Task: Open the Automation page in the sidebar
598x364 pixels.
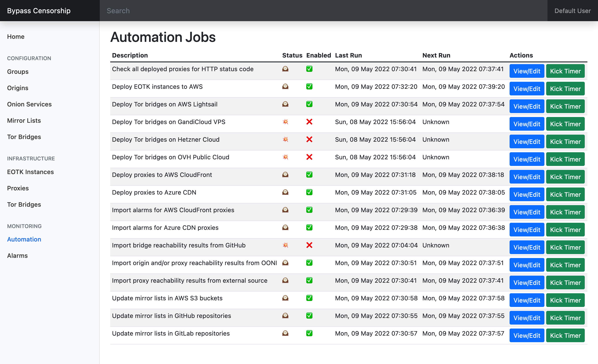Action: click(x=24, y=239)
